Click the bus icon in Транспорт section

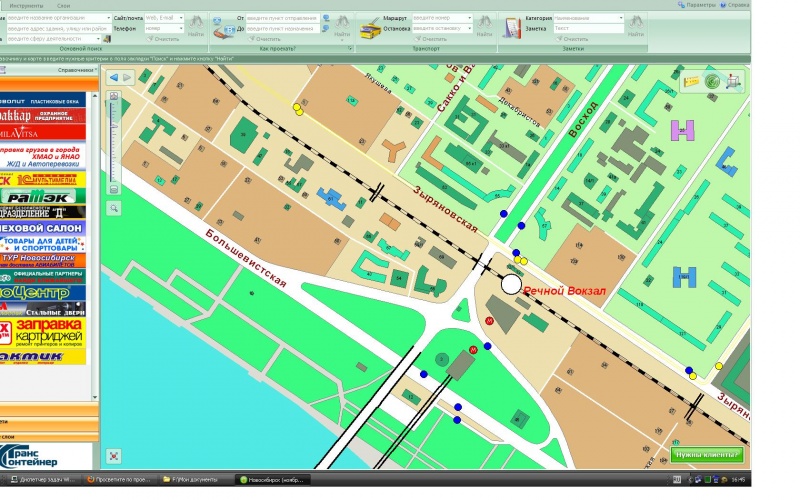tap(370, 29)
